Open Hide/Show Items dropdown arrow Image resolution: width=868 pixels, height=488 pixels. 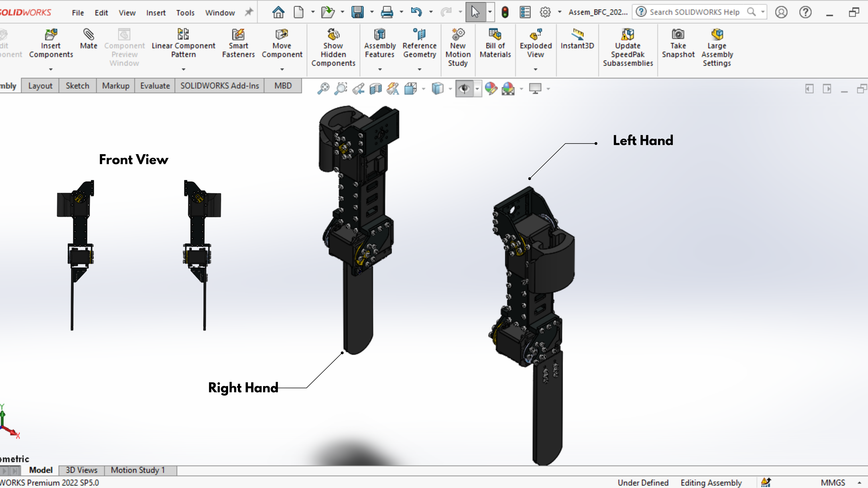point(477,89)
